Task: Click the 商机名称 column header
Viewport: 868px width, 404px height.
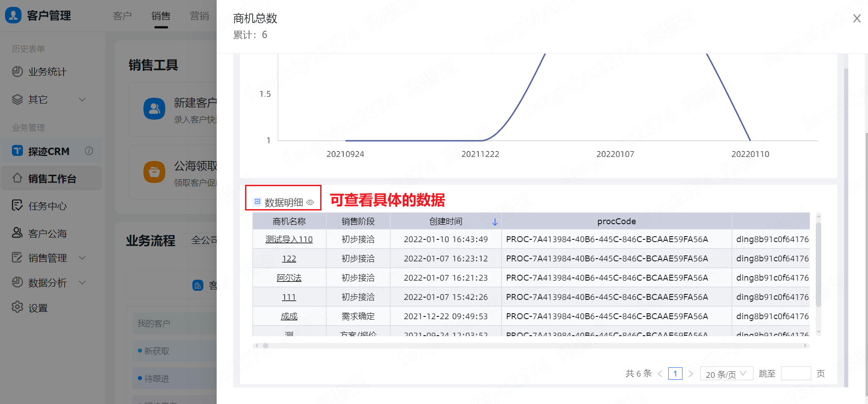Action: tap(289, 221)
